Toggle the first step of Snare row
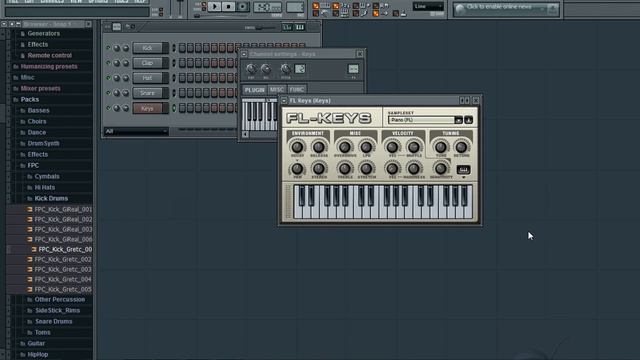This screenshot has height=360, width=640. (x=182, y=93)
